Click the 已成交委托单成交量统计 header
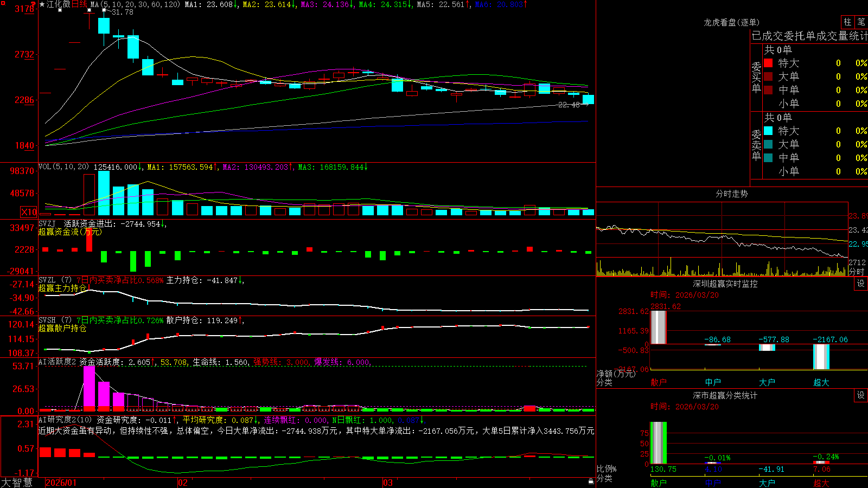The height and width of the screenshot is (488, 868). (x=809, y=36)
